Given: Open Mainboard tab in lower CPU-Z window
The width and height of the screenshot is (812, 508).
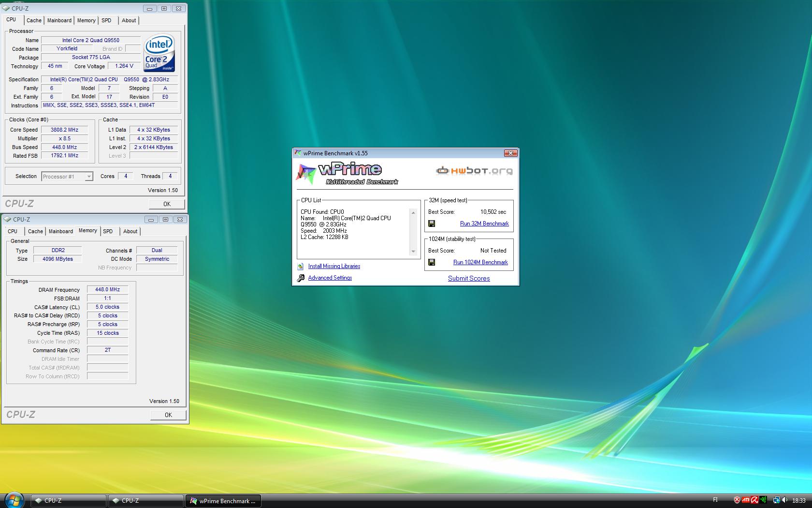Looking at the screenshot, I should (61, 231).
